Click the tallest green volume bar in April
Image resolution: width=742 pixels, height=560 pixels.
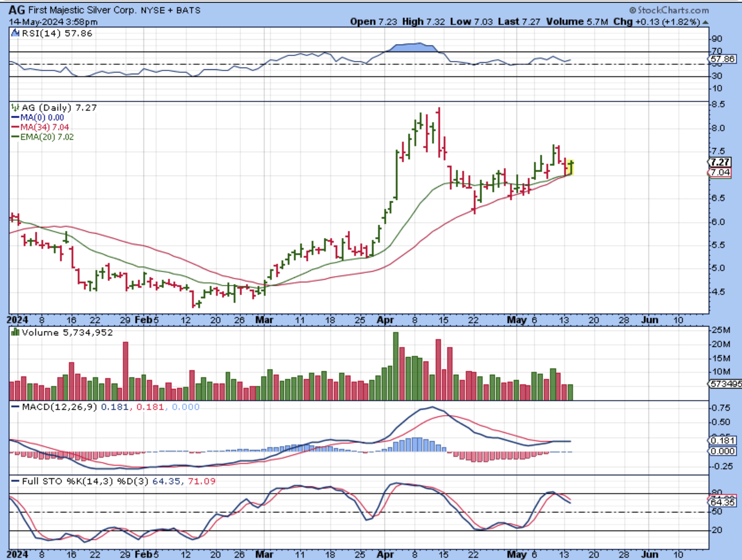click(396, 365)
